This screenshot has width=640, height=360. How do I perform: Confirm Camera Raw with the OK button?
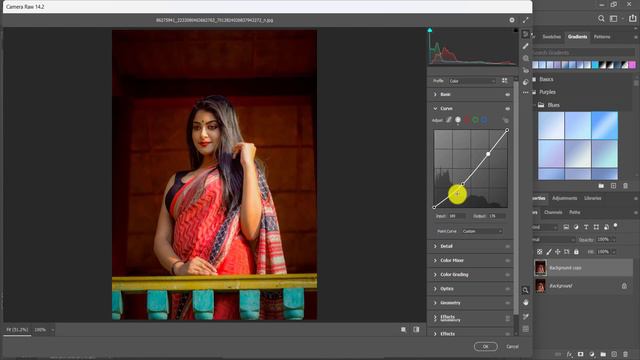[485, 347]
